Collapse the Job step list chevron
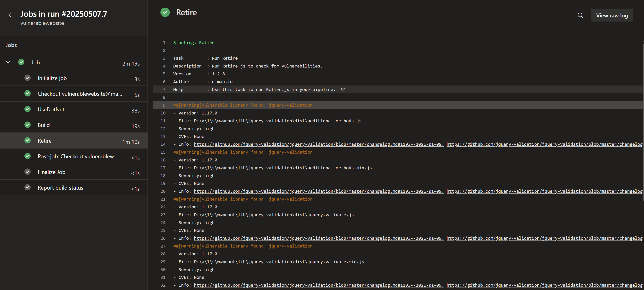644x290 pixels. (8, 62)
